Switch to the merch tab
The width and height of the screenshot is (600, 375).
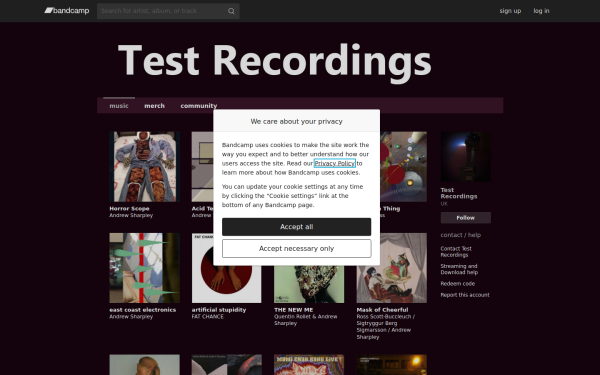155,106
